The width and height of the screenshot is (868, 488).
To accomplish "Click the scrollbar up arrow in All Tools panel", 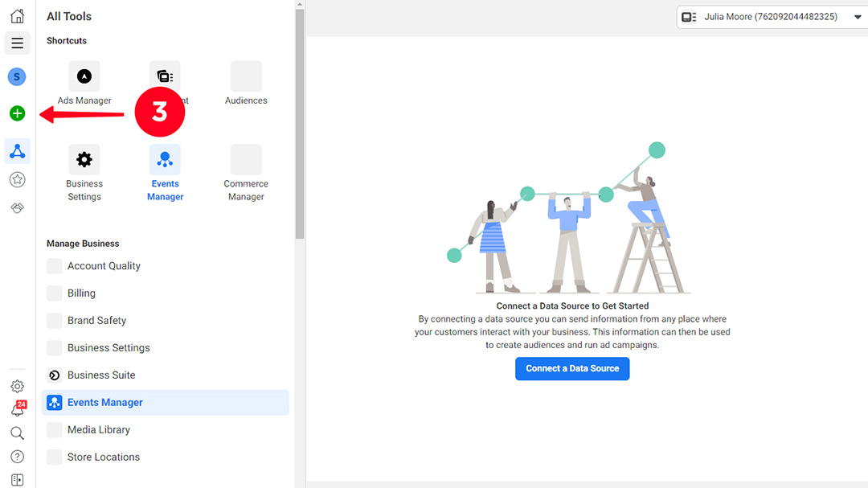I will click(300, 5).
